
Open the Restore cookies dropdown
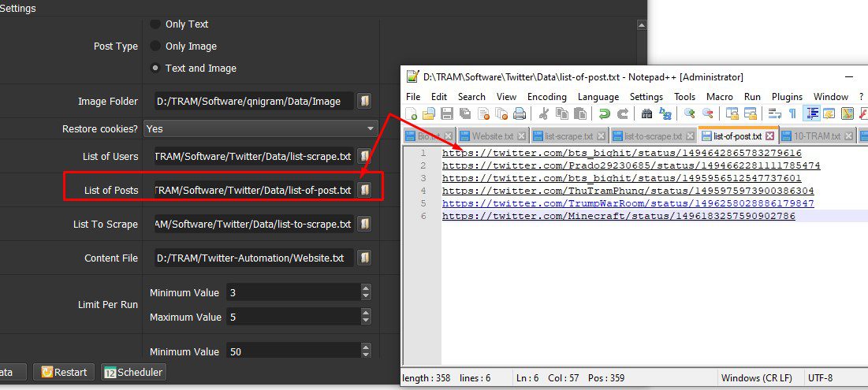(x=260, y=128)
